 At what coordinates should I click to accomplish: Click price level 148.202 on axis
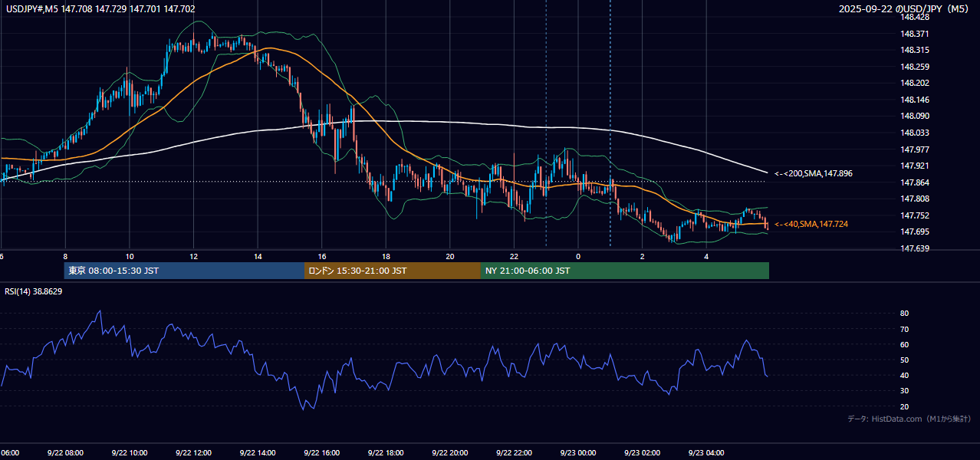coord(916,83)
